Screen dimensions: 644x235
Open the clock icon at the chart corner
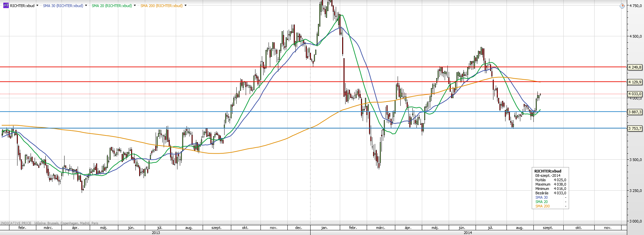tap(622, 6)
